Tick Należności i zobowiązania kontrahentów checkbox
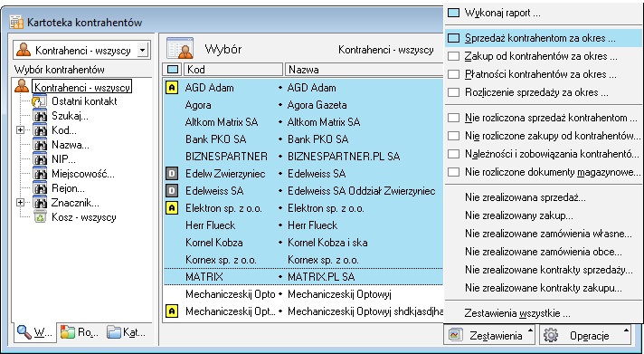 (x=453, y=154)
